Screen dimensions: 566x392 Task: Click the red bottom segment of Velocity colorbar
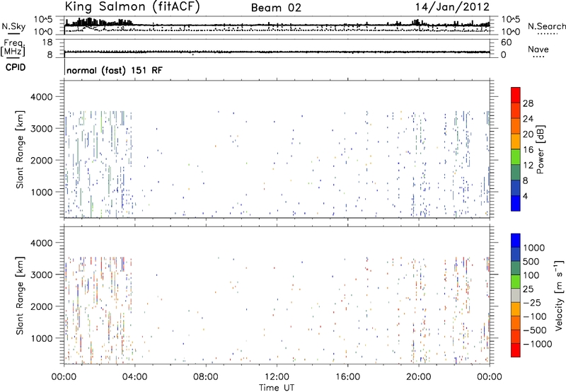516,350
